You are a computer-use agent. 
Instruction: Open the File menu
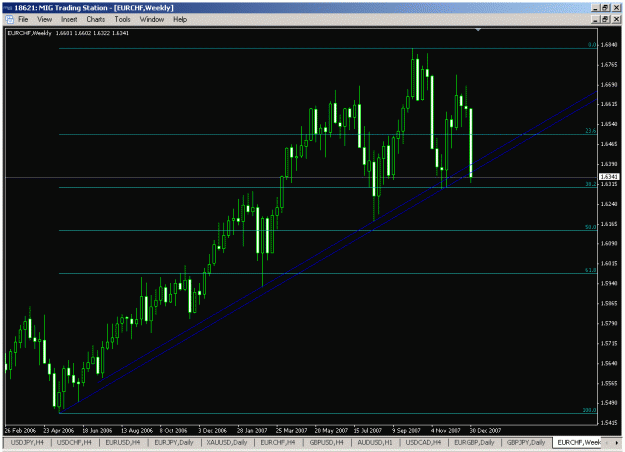click(x=23, y=20)
